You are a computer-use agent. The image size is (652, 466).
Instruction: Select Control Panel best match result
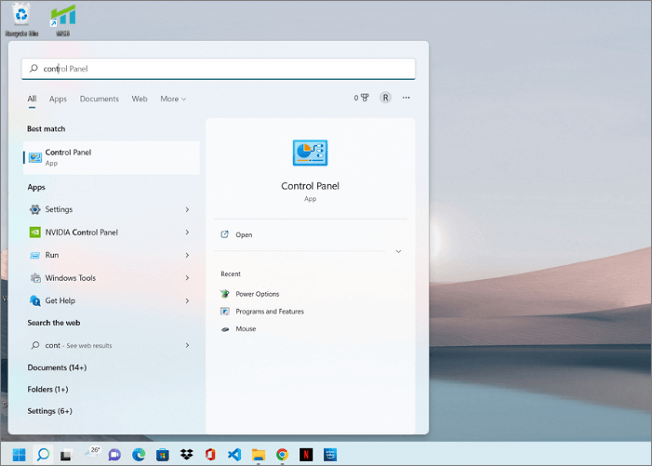coord(111,158)
